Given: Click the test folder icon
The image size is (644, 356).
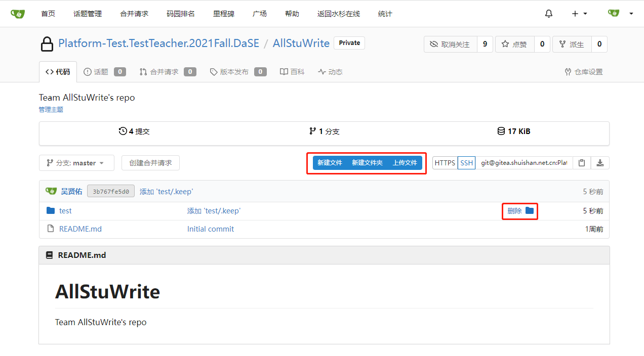Looking at the screenshot, I should click(51, 211).
